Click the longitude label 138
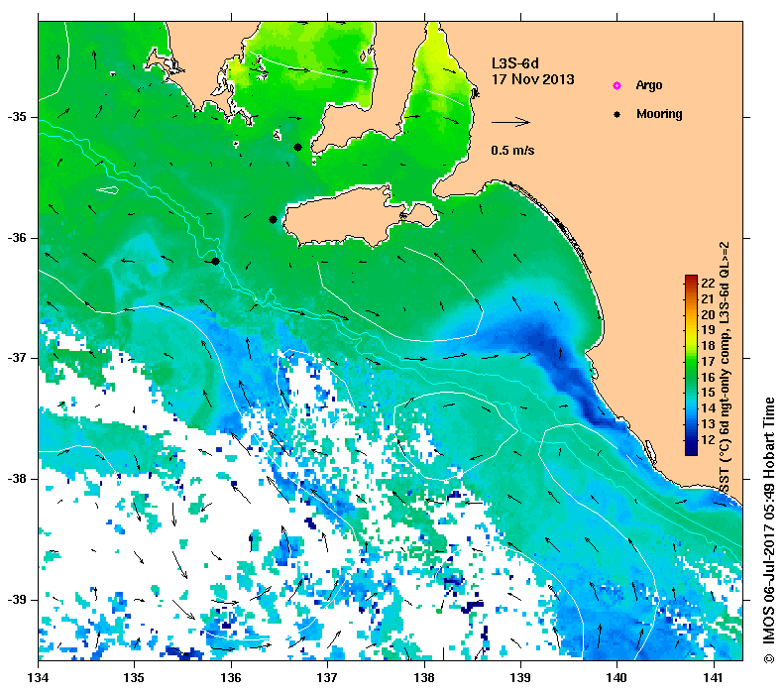Image resolution: width=784 pixels, height=694 pixels. pos(424,677)
